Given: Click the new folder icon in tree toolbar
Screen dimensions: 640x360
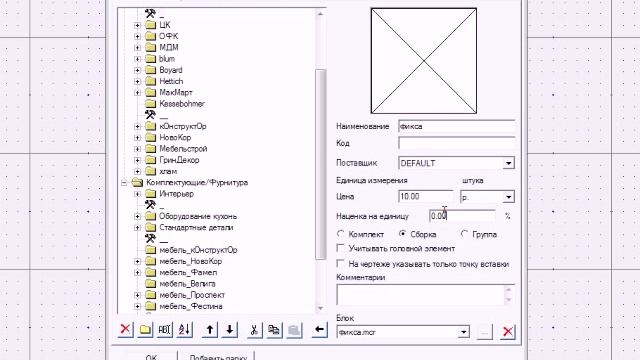Looking at the screenshot, I should pyautogui.click(x=145, y=329).
